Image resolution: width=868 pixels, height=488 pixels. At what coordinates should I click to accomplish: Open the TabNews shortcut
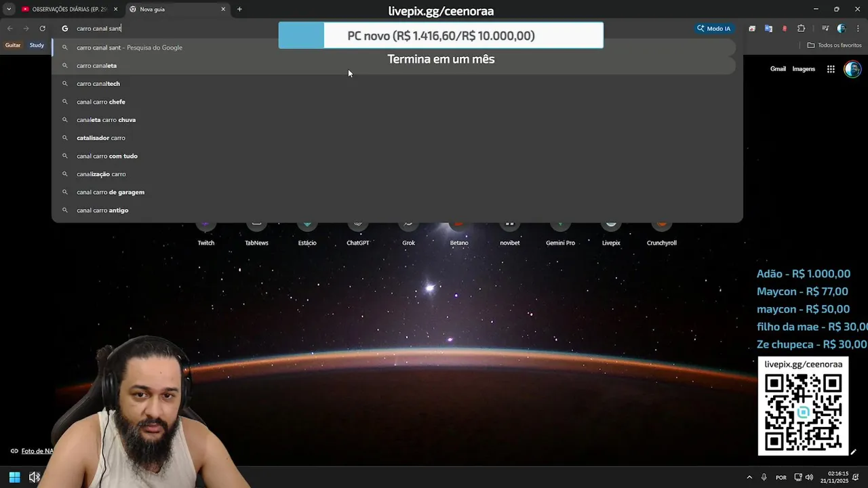click(x=256, y=234)
